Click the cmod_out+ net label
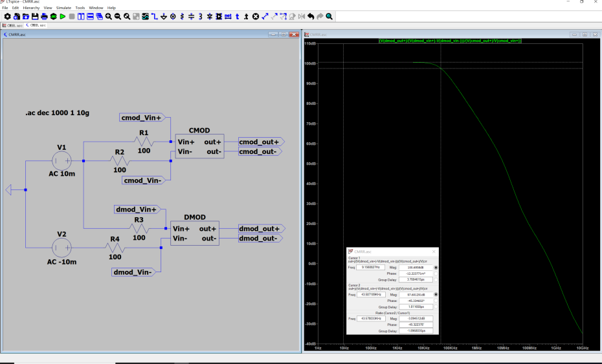The image size is (602, 364). click(261, 142)
